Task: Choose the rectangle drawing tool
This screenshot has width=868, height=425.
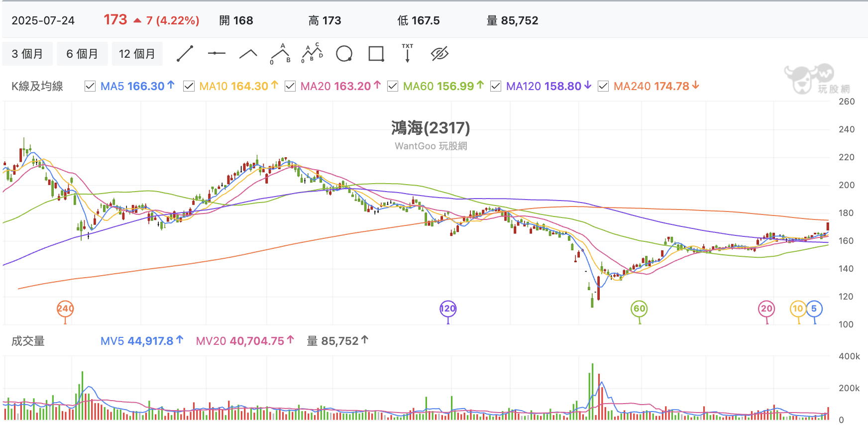Action: (x=376, y=54)
